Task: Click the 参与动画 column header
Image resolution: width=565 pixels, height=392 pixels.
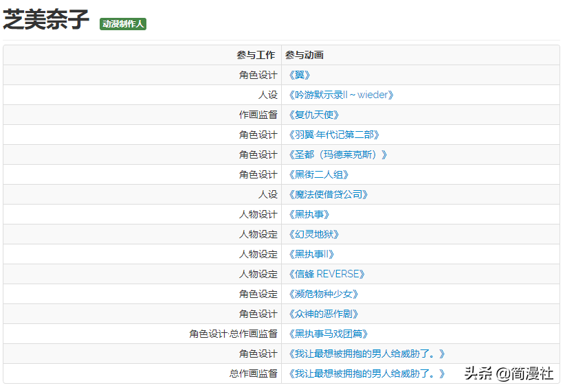Action: tap(304, 56)
